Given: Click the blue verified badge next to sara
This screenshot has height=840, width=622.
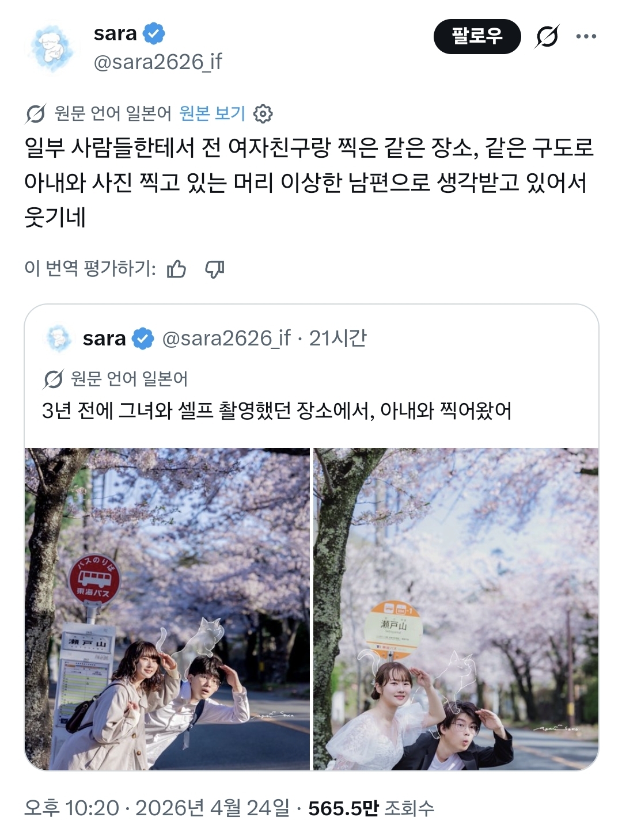Looking at the screenshot, I should pos(153,33).
